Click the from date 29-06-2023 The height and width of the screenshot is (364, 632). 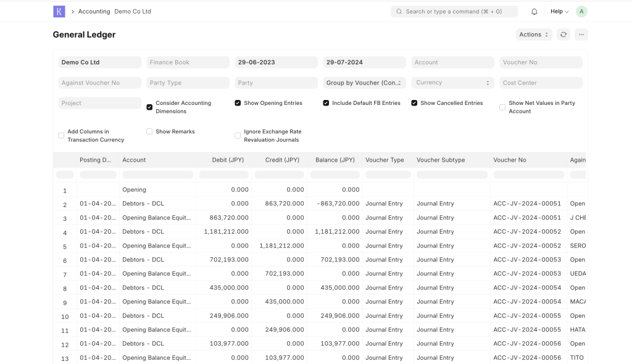click(x=276, y=62)
